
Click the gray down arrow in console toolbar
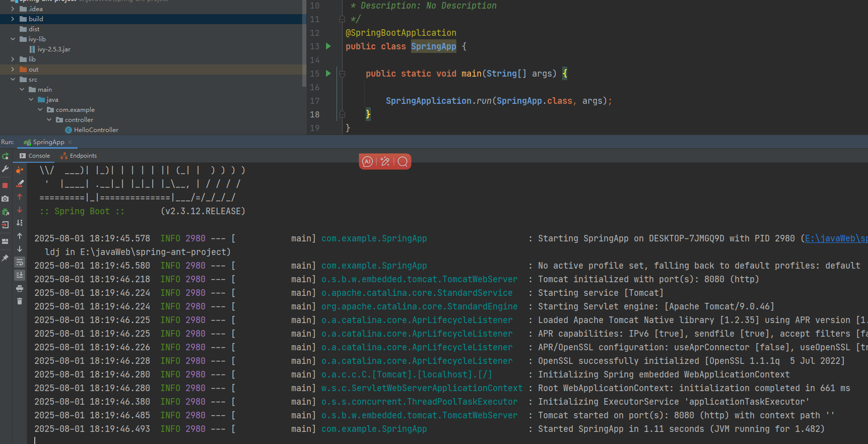[x=20, y=249]
